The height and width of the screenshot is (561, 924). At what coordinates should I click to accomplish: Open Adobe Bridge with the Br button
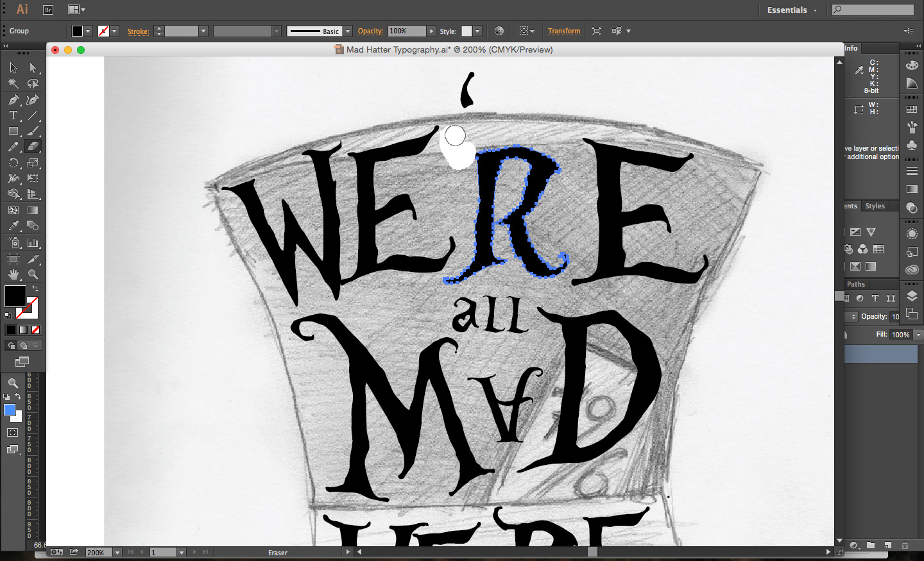click(x=47, y=10)
